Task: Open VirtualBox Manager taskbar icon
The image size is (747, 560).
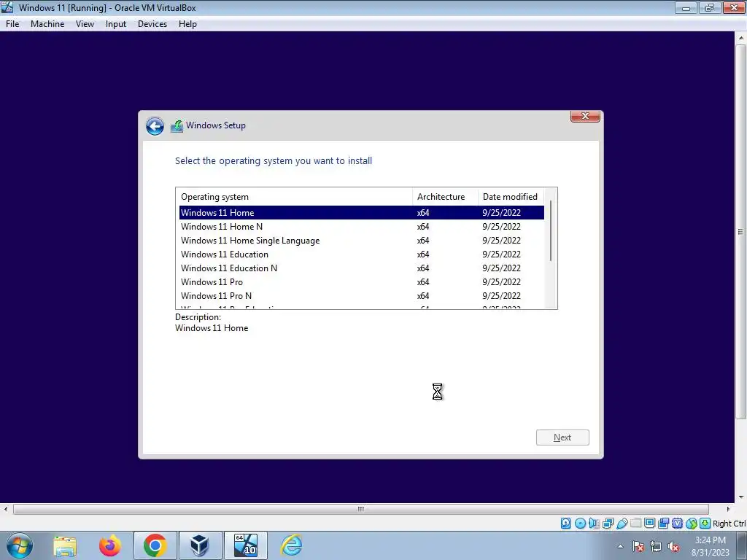Action: pos(200,545)
